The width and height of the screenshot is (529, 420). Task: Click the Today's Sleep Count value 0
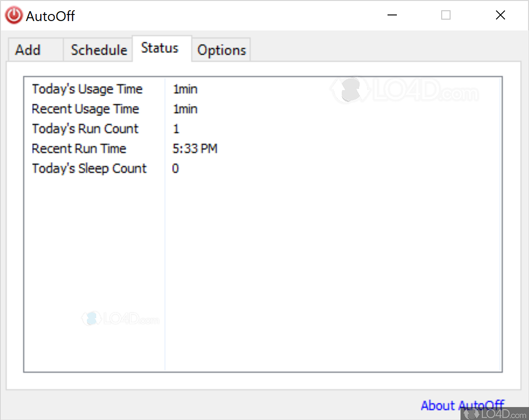(x=176, y=169)
